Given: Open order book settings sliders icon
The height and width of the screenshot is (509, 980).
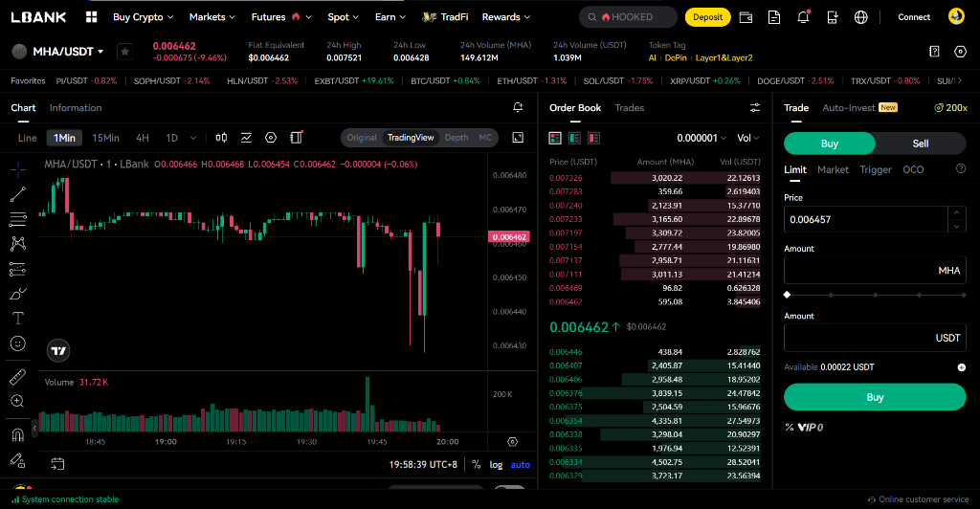Looking at the screenshot, I should pos(755,108).
